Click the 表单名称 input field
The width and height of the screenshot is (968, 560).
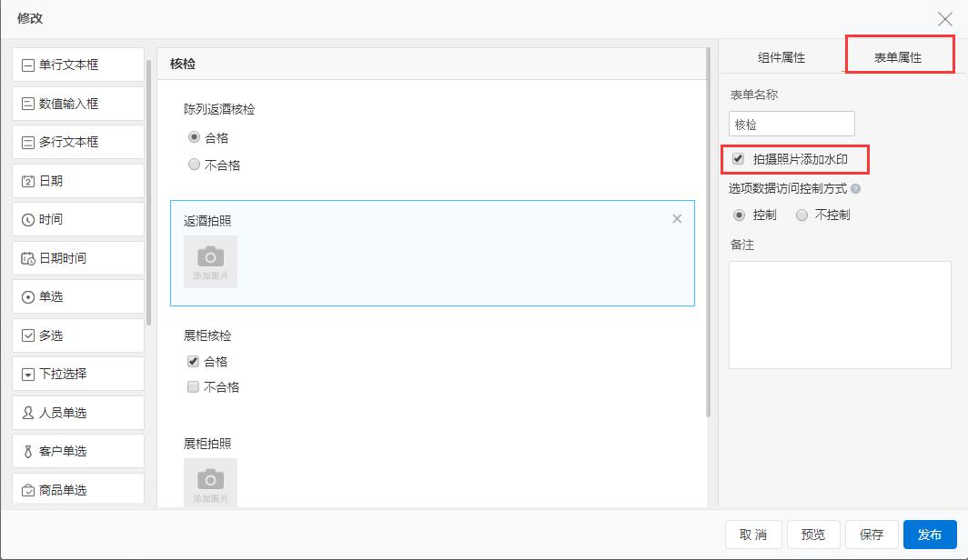click(x=792, y=124)
